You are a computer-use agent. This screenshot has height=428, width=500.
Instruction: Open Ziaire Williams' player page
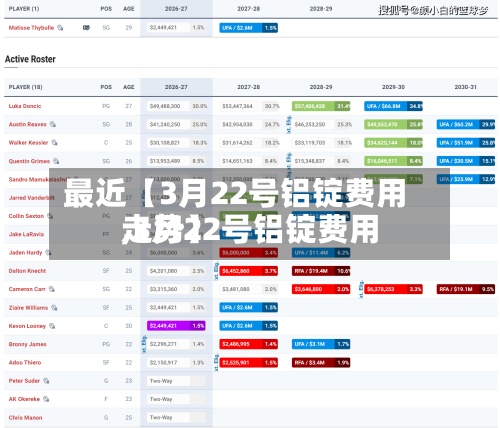pos(28,307)
